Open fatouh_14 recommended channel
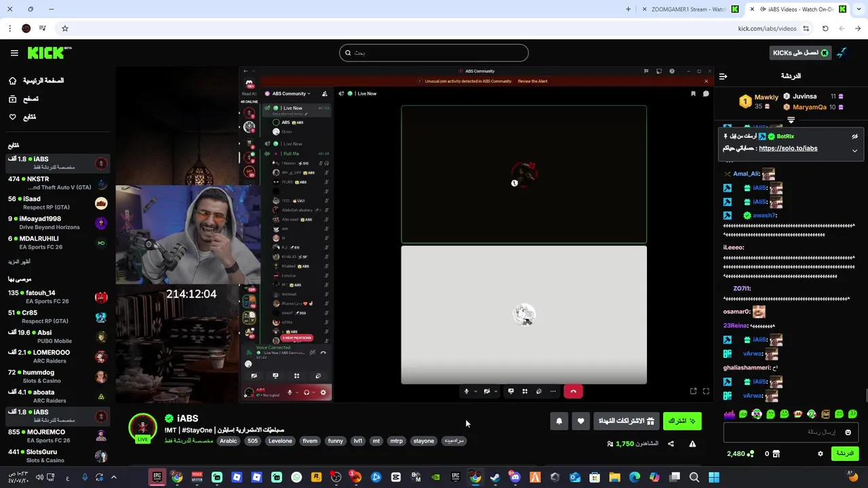Viewport: 868px width, 488px height. click(x=58, y=297)
